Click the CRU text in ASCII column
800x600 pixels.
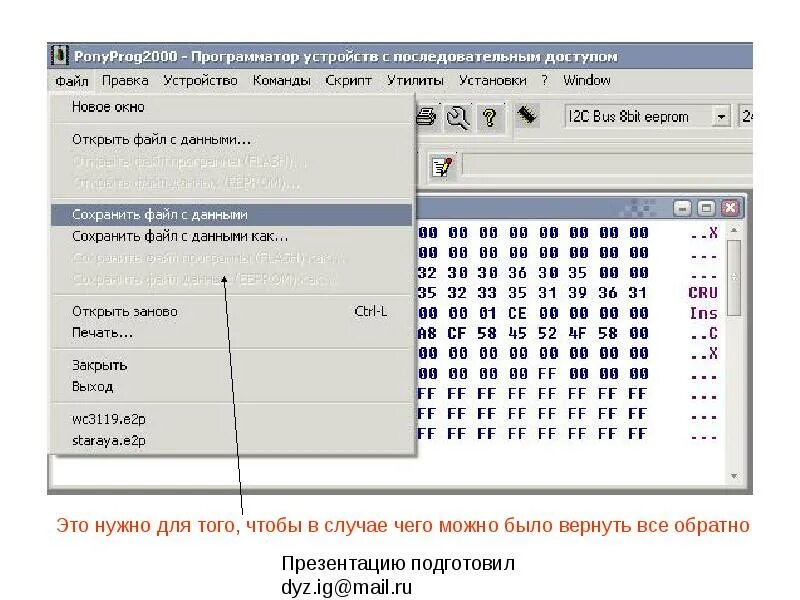click(703, 293)
